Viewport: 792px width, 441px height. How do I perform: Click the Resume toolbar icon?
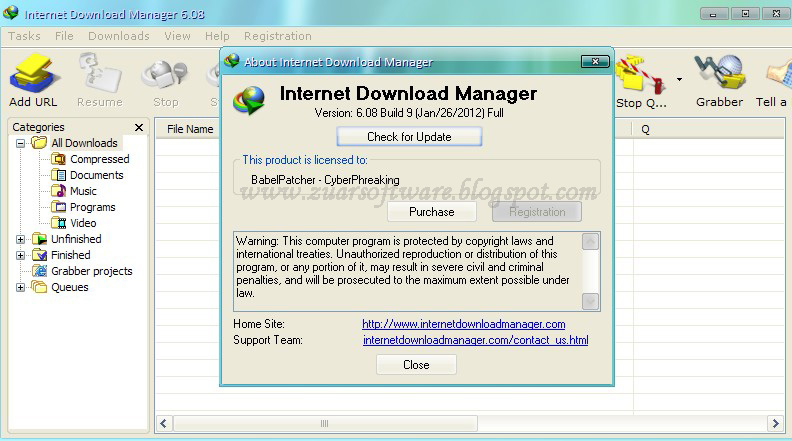[100, 74]
